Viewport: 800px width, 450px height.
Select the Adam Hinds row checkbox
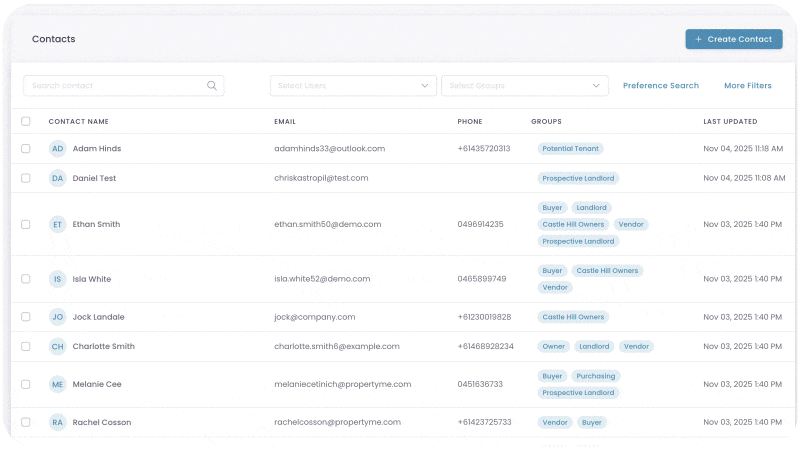pyautogui.click(x=26, y=148)
